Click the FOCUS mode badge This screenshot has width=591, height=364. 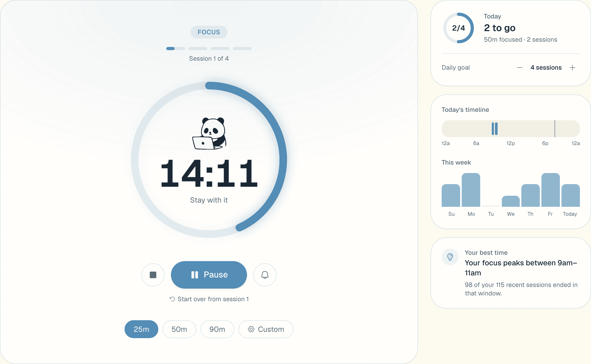(x=209, y=32)
